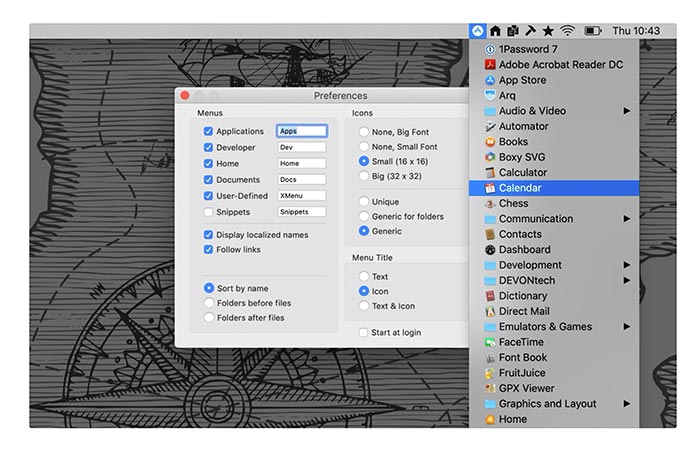700x450 pixels.
Task: Toggle Display localized names
Action: point(208,235)
